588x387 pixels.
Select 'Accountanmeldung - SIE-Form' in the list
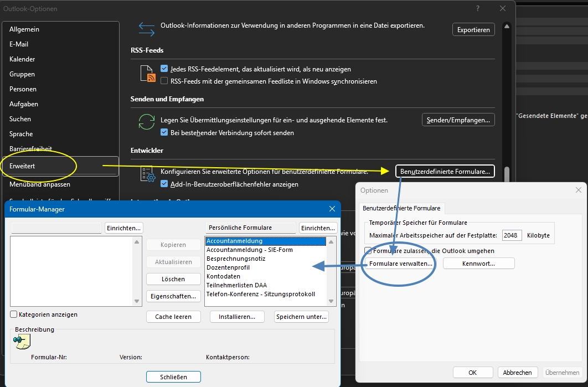pyautogui.click(x=266, y=250)
